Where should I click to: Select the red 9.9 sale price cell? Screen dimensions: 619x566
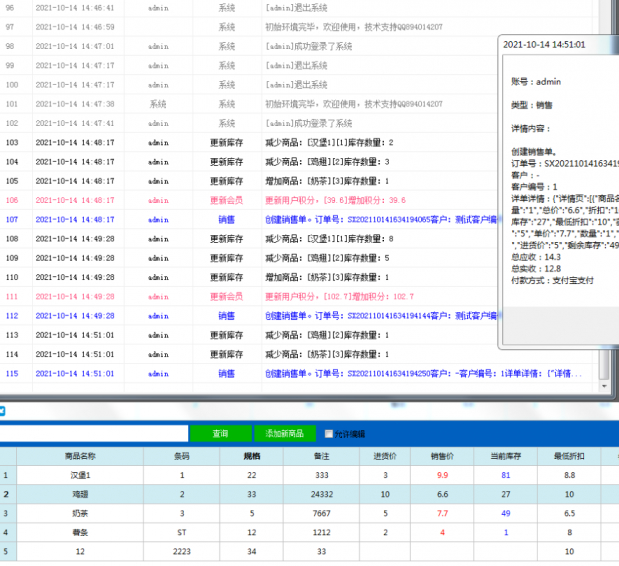click(x=442, y=475)
